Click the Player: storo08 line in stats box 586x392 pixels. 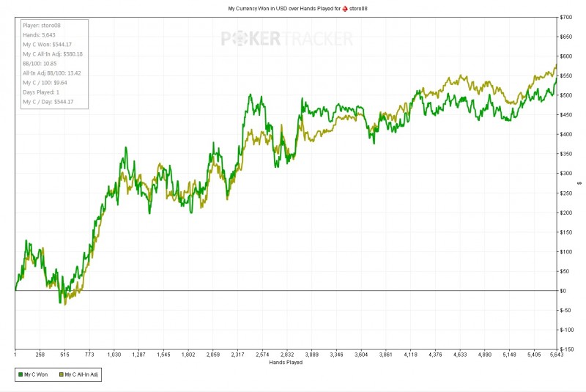pos(42,26)
